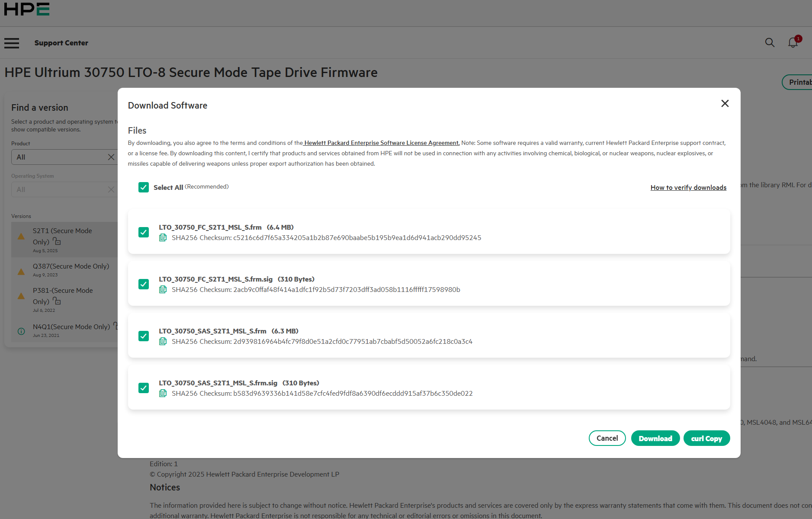Screen dimensions: 812x519
Task: Click the HPE logo
Action: coord(27,9)
